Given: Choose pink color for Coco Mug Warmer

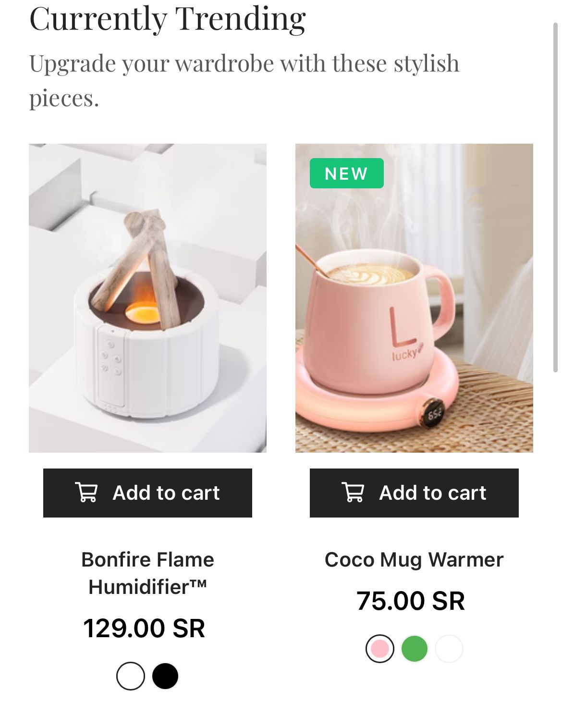Looking at the screenshot, I should click(380, 649).
